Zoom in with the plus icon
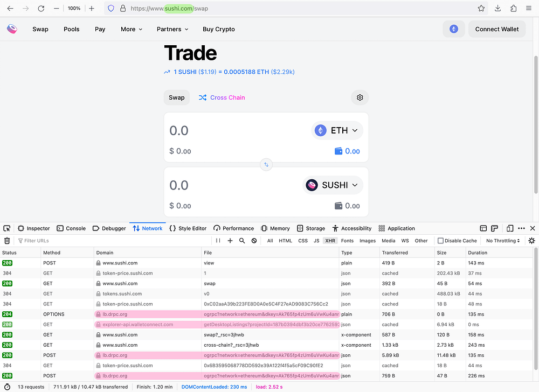539x392 pixels. (x=92, y=9)
